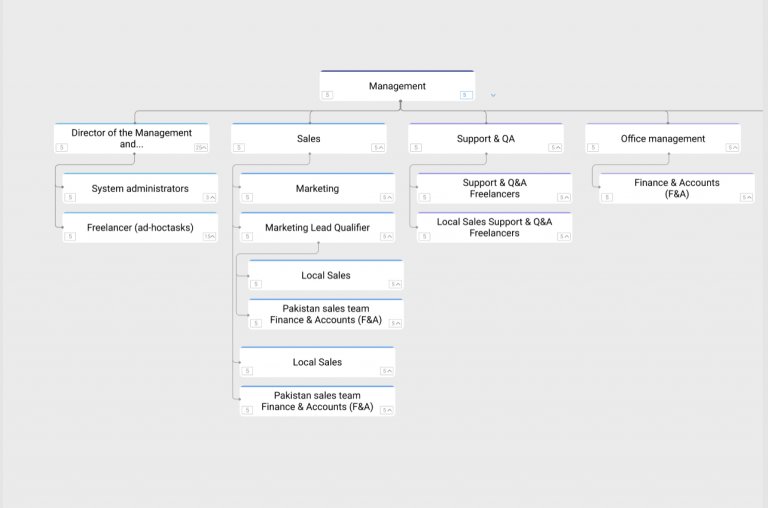This screenshot has height=508, width=768.
Task: Collapse the Director of the Management subtree
Action: click(201, 147)
